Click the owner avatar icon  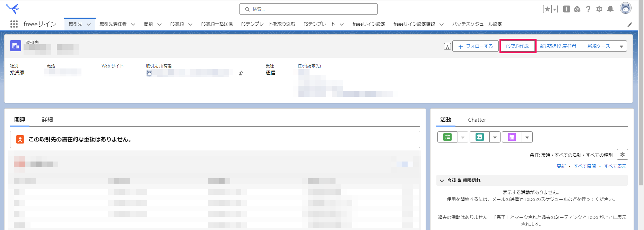149,73
